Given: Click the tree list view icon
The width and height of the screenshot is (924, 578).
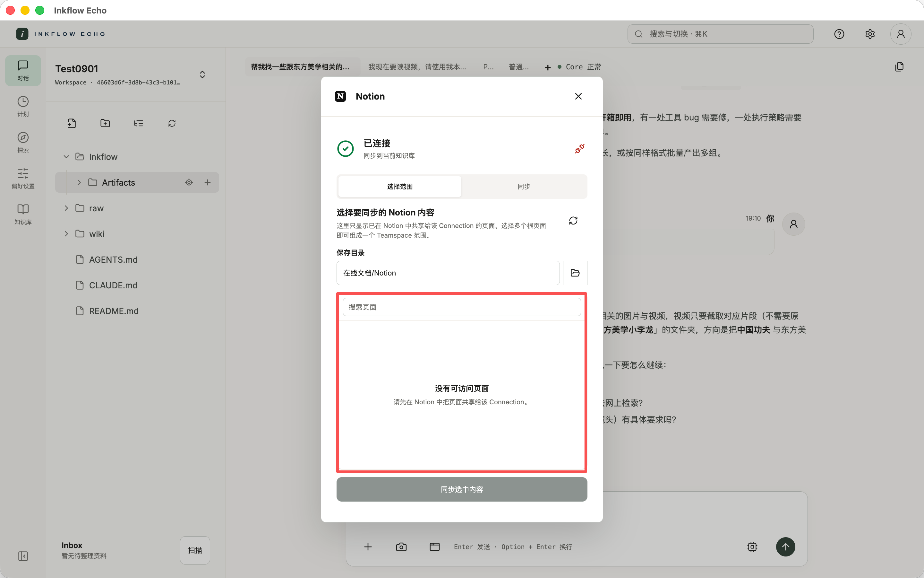Looking at the screenshot, I should tap(139, 123).
